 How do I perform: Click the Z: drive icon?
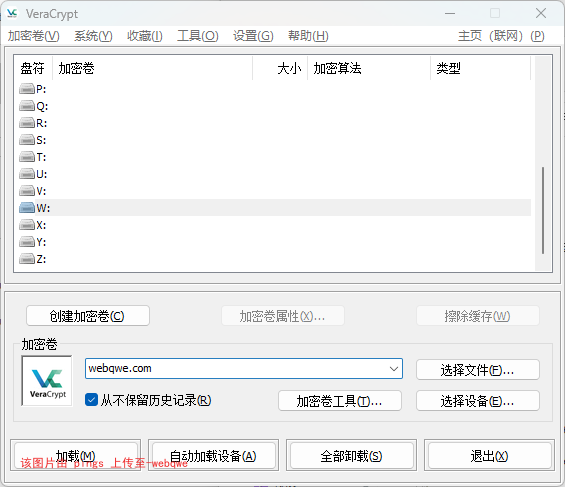coord(27,259)
